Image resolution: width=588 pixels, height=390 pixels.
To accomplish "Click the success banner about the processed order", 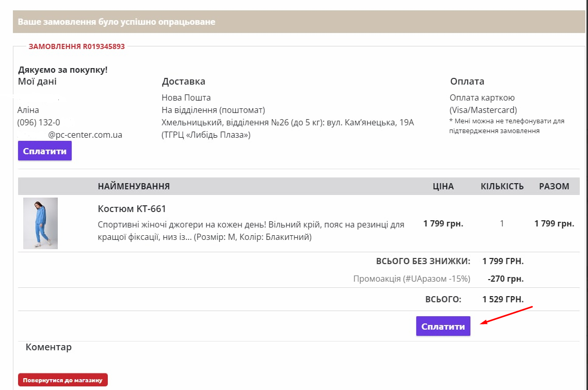I will tap(116, 22).
